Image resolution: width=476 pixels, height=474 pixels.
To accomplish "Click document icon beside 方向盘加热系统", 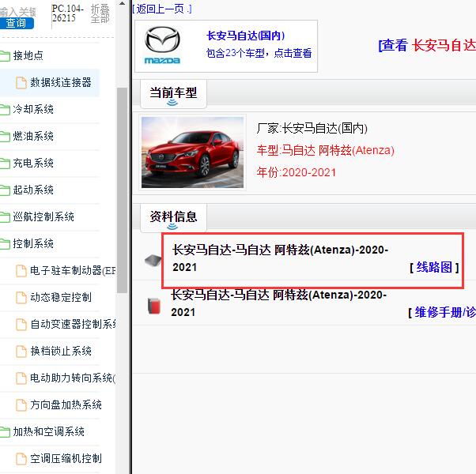I will point(21,405).
